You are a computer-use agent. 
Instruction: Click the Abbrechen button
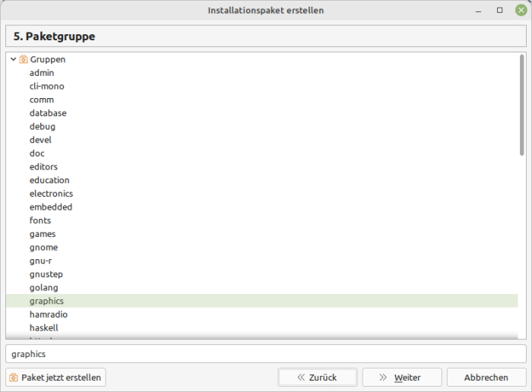pyautogui.click(x=486, y=378)
